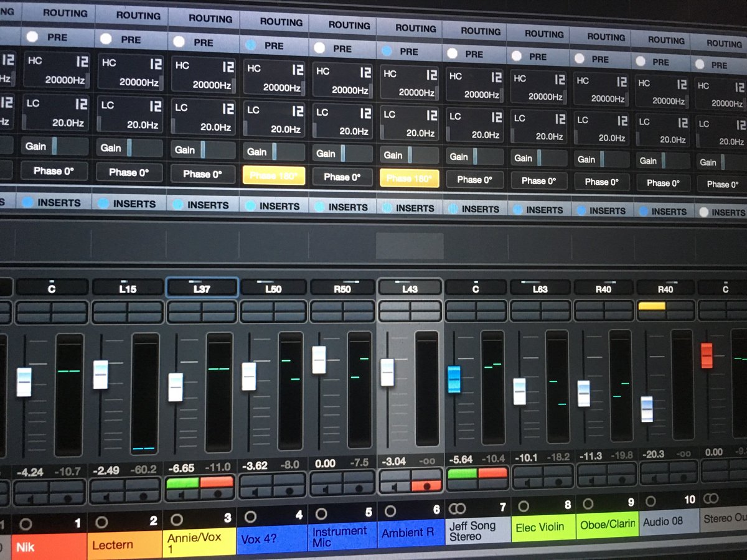Screen dimensions: 747x560
Task: Arm record dot on Lectern channel
Action: click(x=142, y=497)
